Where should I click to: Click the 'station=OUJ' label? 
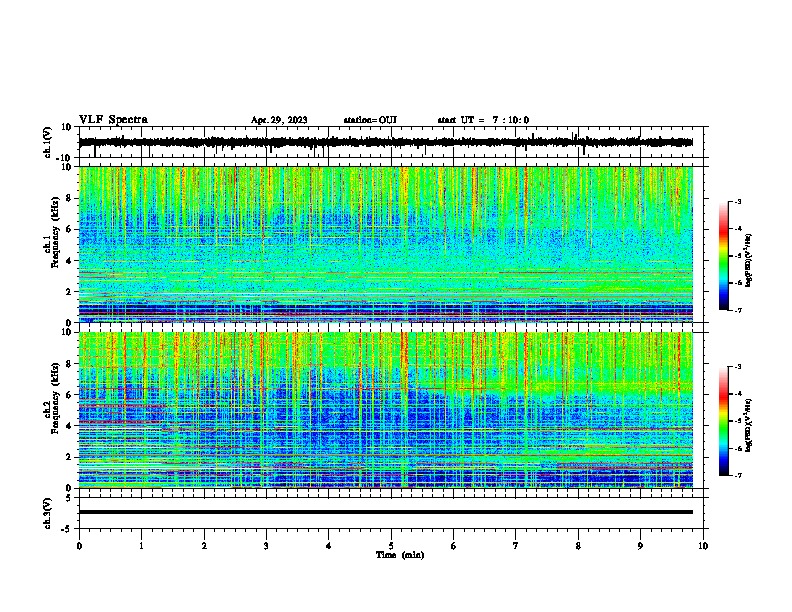370,120
